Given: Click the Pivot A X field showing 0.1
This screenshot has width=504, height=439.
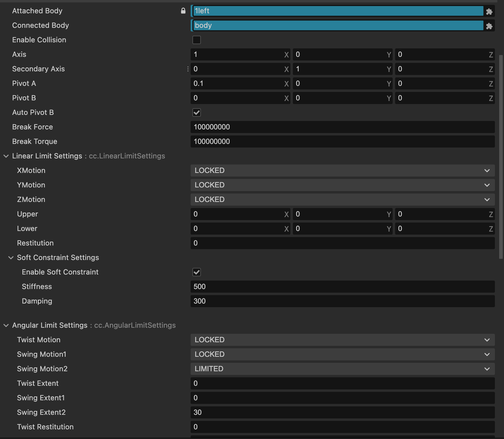Looking at the screenshot, I should point(241,83).
